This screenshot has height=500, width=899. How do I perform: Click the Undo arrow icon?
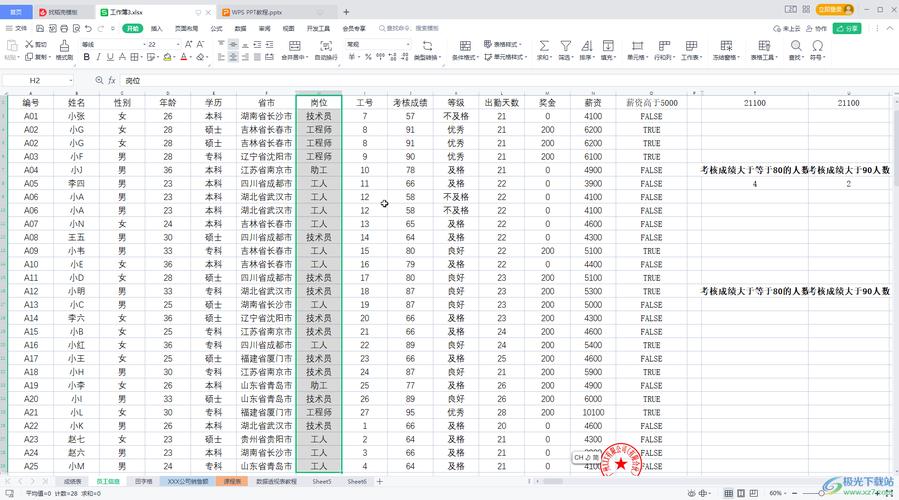[88, 28]
